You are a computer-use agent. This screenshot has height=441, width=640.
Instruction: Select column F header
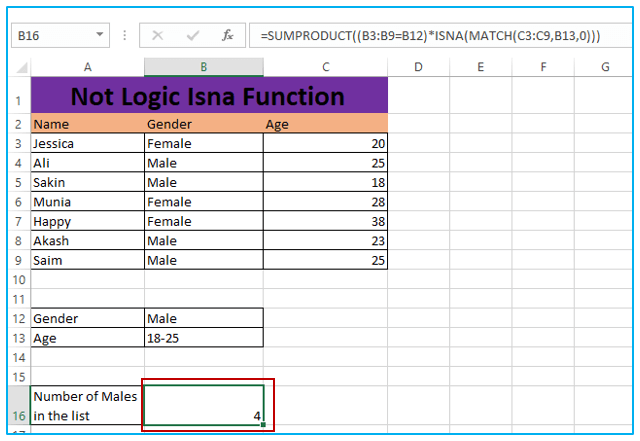(543, 67)
